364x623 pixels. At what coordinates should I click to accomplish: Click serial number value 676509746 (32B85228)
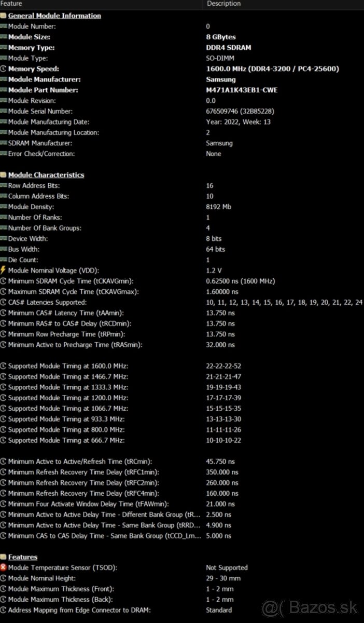(x=240, y=111)
